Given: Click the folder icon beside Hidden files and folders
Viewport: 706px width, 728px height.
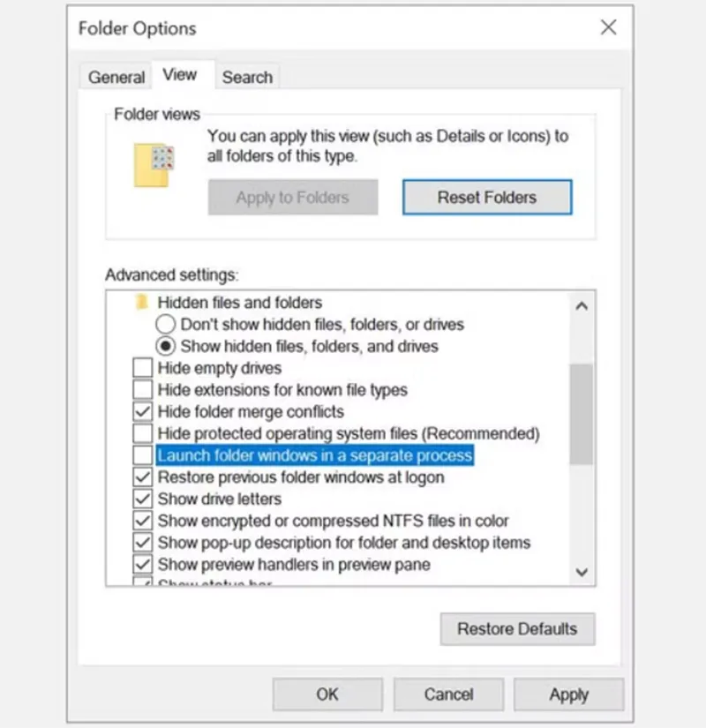Looking at the screenshot, I should tap(143, 303).
